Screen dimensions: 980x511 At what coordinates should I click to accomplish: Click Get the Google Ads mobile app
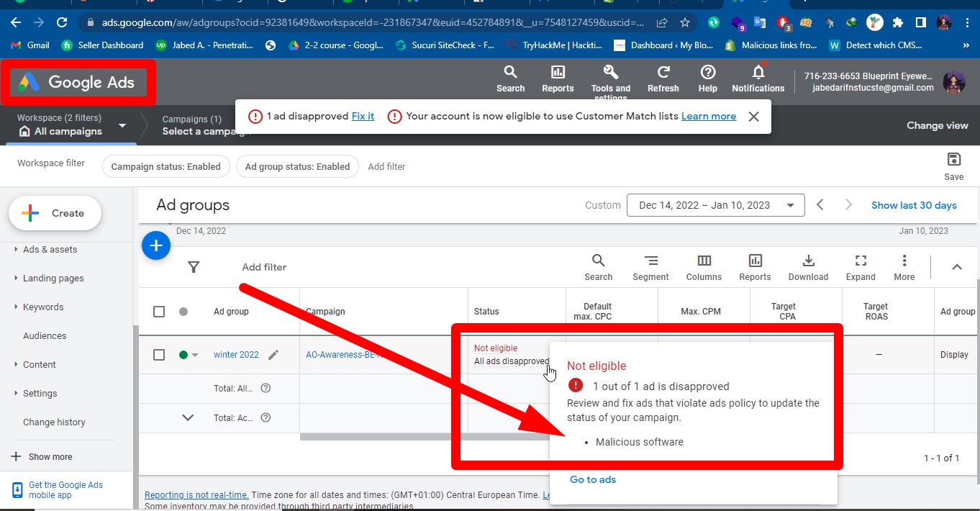(x=65, y=490)
